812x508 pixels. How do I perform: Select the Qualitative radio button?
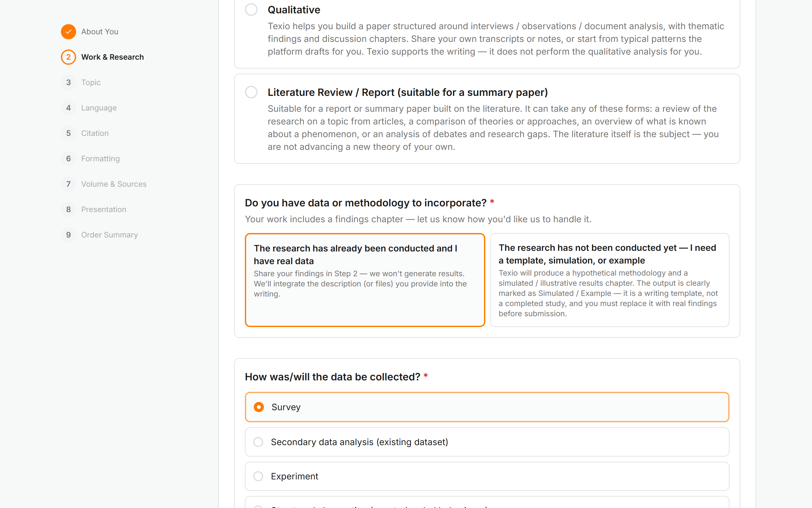point(251,10)
